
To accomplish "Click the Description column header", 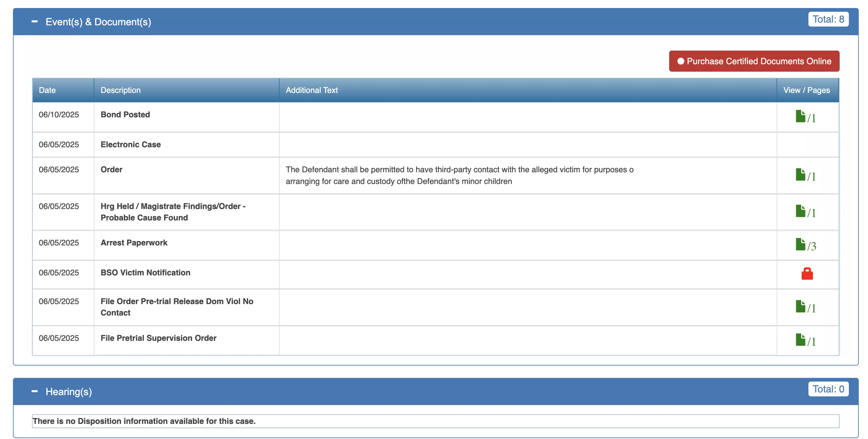I will [x=187, y=90].
